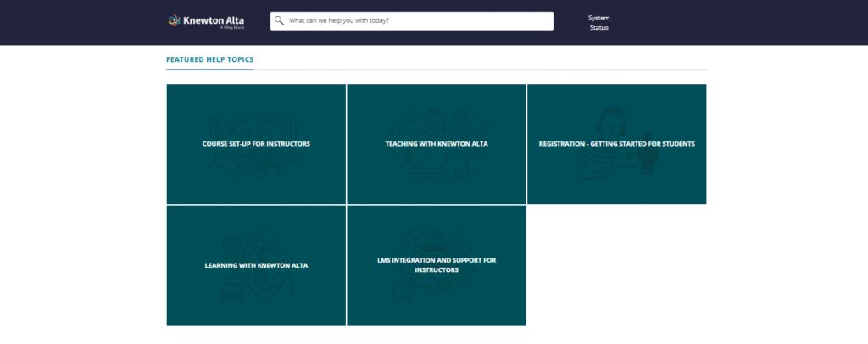Open Learning with Knewton Alta tile
868x344 pixels.
pos(256,265)
